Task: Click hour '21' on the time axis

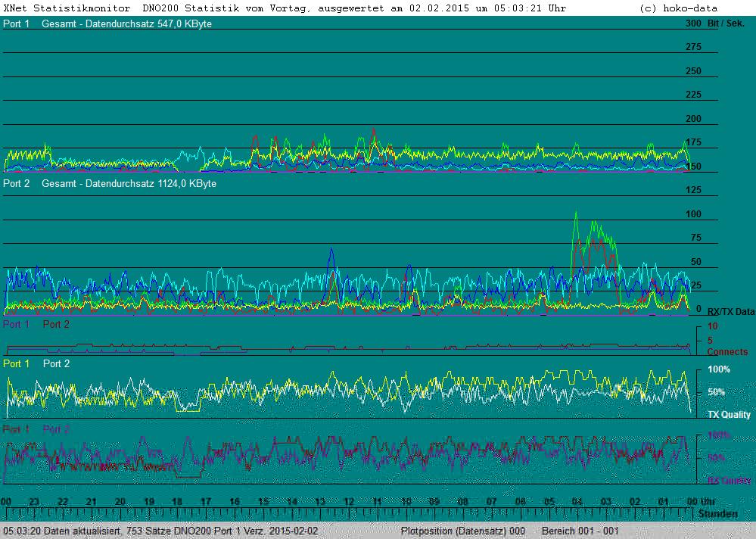Action: (x=91, y=501)
